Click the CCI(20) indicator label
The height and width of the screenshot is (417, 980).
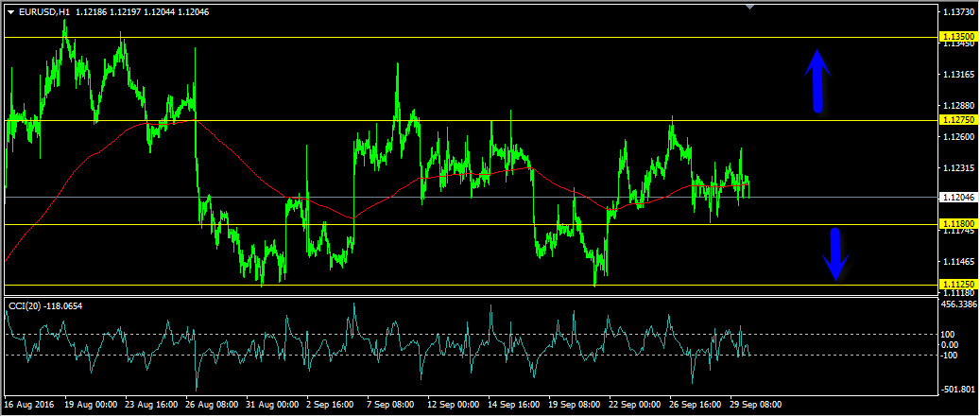24,305
